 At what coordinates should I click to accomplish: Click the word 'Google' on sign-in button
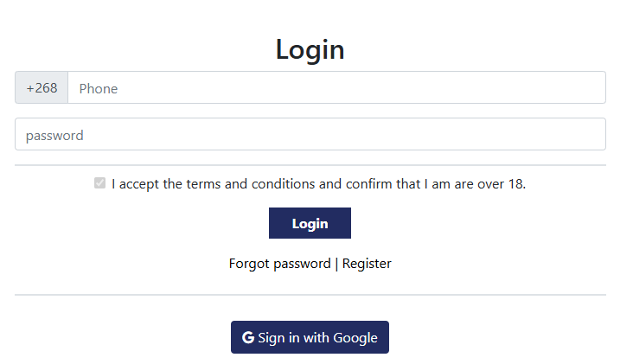355,338
